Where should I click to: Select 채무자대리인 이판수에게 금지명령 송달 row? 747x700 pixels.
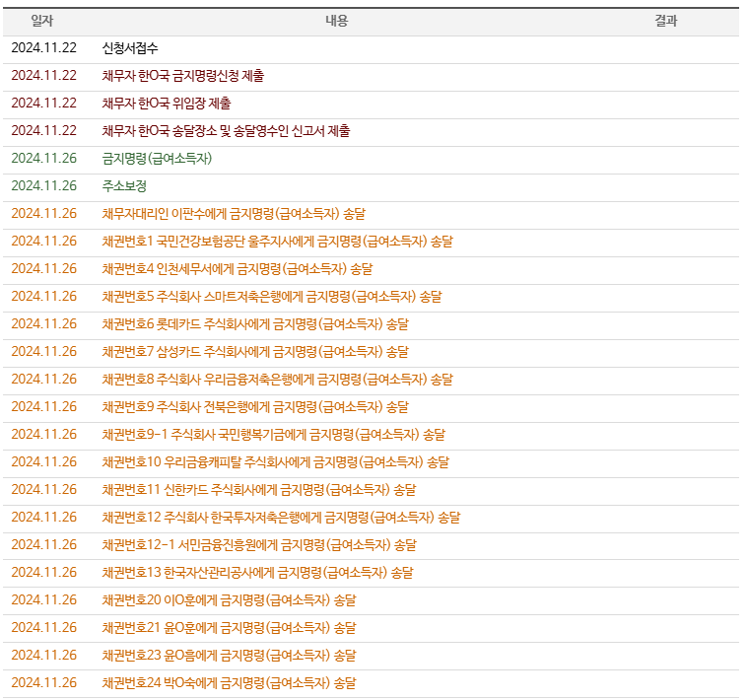pos(371,214)
